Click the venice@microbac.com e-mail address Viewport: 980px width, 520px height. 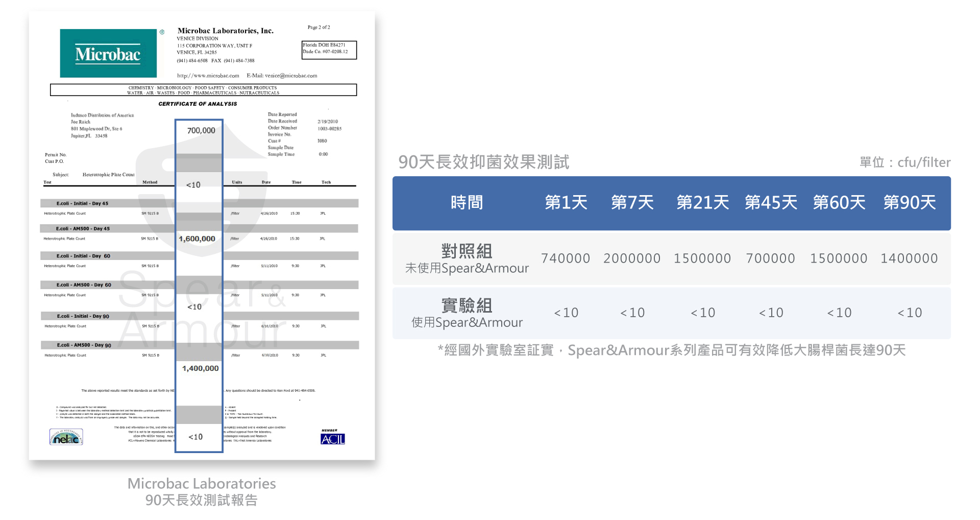[291, 76]
